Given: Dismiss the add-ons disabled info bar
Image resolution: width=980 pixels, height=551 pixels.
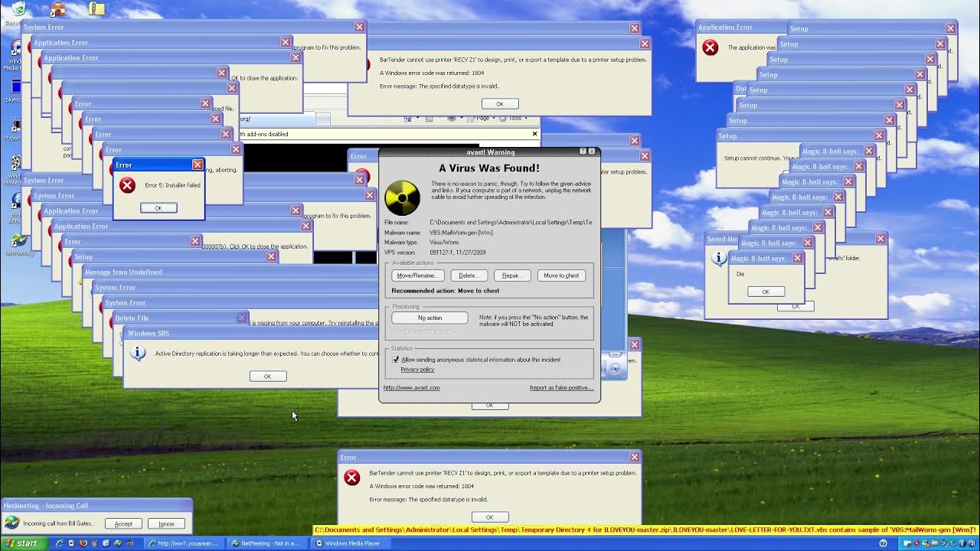Looking at the screenshot, I should [534, 133].
